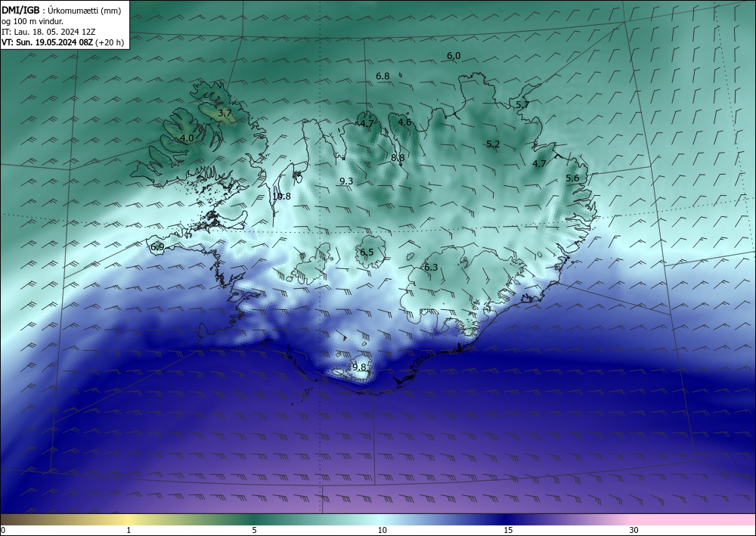Click the 4.6 value in north
This screenshot has height=536, width=756.
pyautogui.click(x=404, y=122)
